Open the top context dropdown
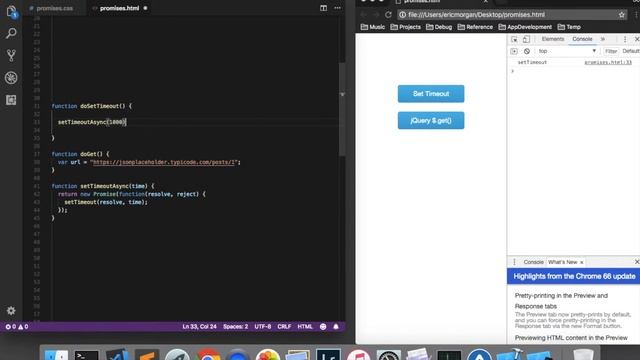 567,51
